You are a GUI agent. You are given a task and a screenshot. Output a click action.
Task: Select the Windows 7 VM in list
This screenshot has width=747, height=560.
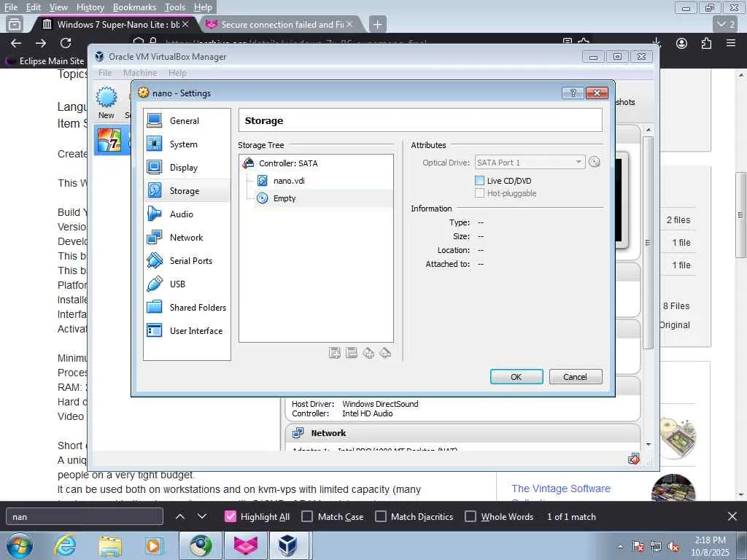coord(112,141)
